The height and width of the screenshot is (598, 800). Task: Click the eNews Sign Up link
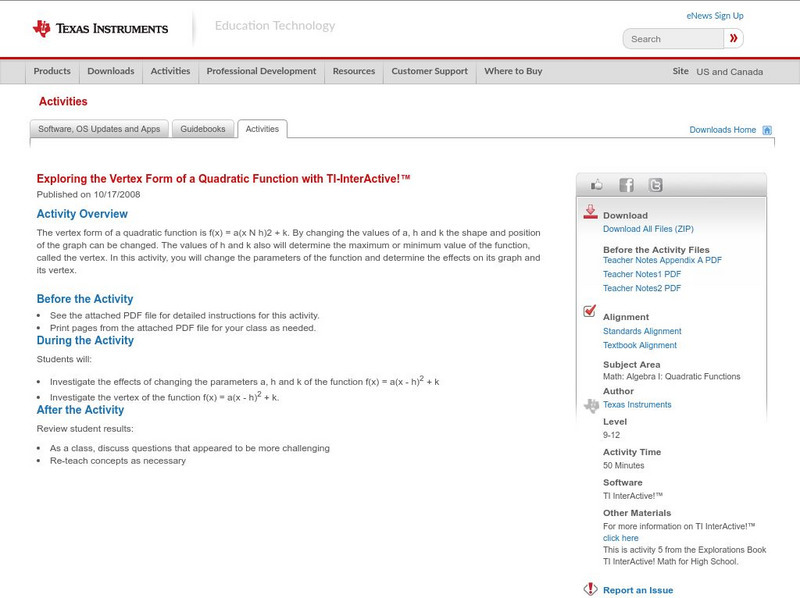point(715,16)
